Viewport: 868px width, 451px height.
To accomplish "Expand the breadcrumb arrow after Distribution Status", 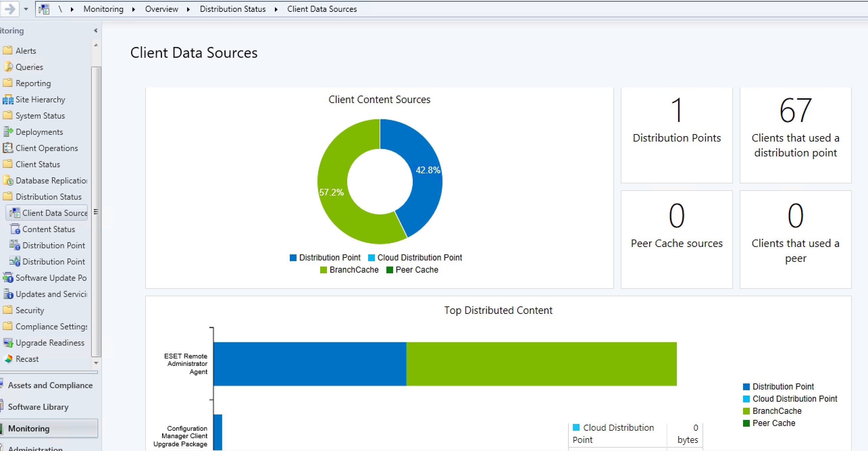I will point(276,9).
